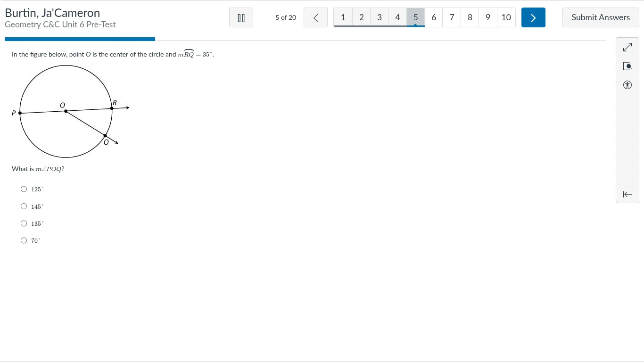
Task: Mark 70° as the answer
Action: [x=24, y=240]
